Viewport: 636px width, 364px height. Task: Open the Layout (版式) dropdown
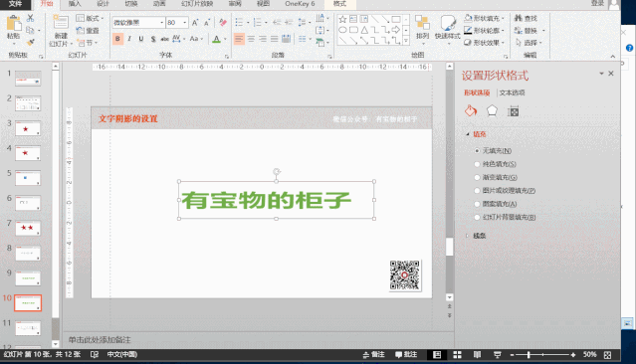90,18
